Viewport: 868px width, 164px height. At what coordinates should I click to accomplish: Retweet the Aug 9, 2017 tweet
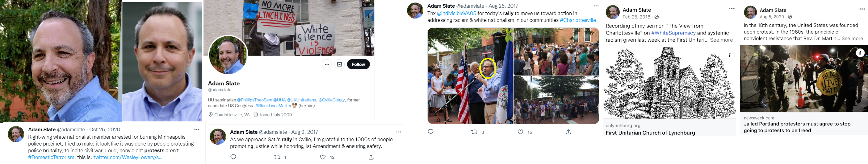coord(277,157)
